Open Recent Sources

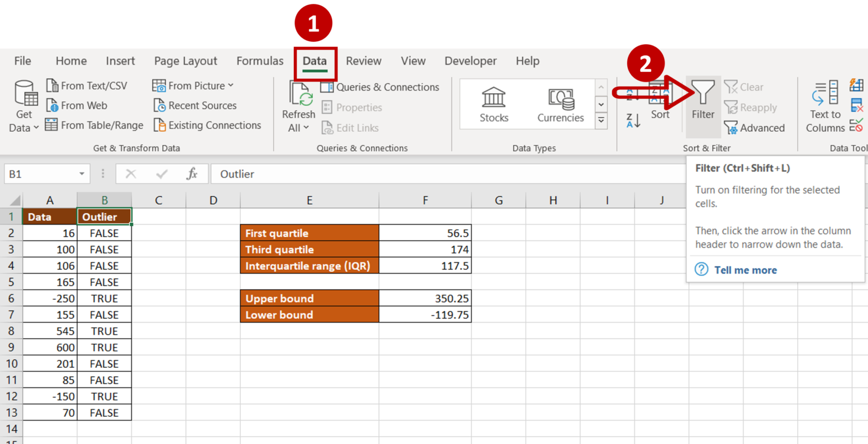194,105
